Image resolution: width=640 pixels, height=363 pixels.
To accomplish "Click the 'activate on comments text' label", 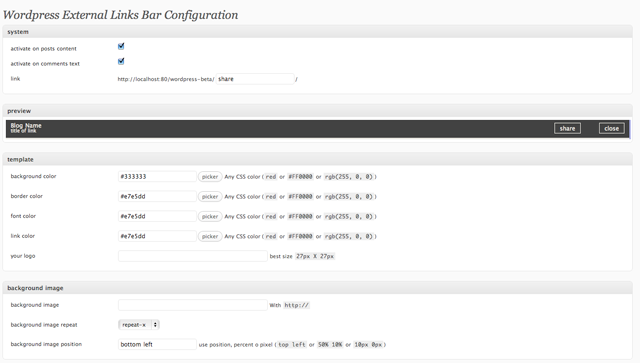I will click(45, 64).
